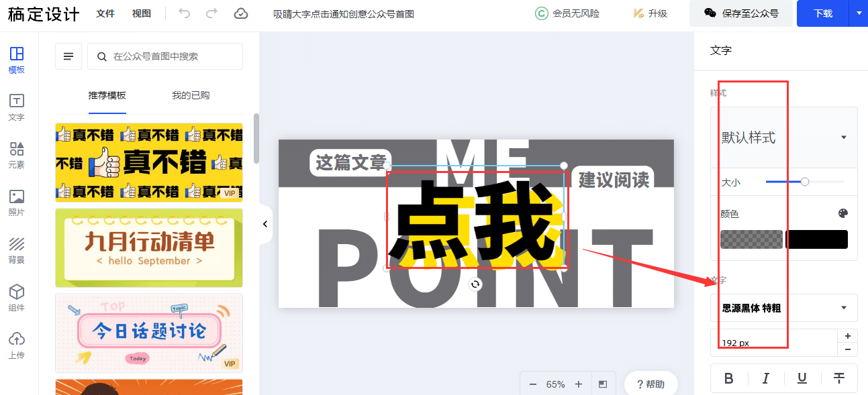Open the 照片 photos sidebar panel
The width and height of the screenshot is (868, 395).
17,203
